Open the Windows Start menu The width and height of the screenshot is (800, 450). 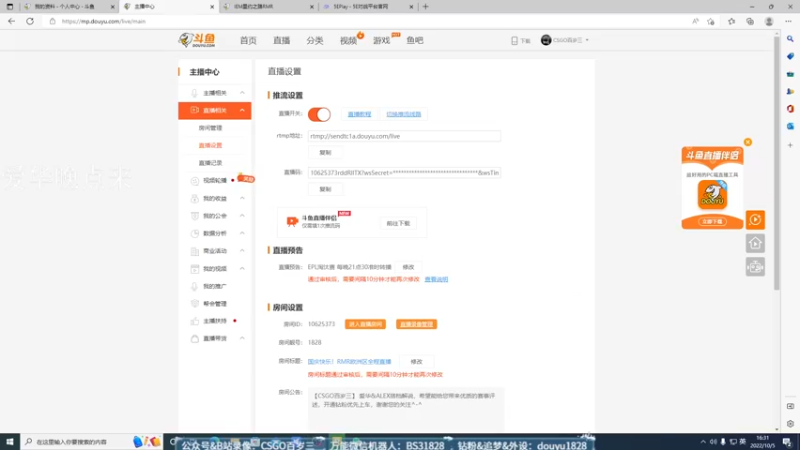(10, 442)
